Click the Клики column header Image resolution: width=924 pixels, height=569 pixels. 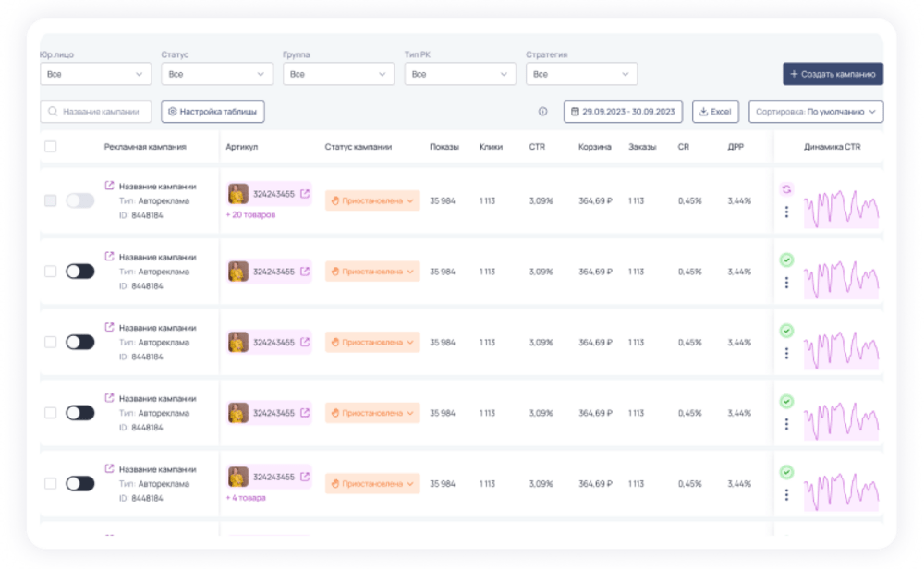(x=491, y=147)
